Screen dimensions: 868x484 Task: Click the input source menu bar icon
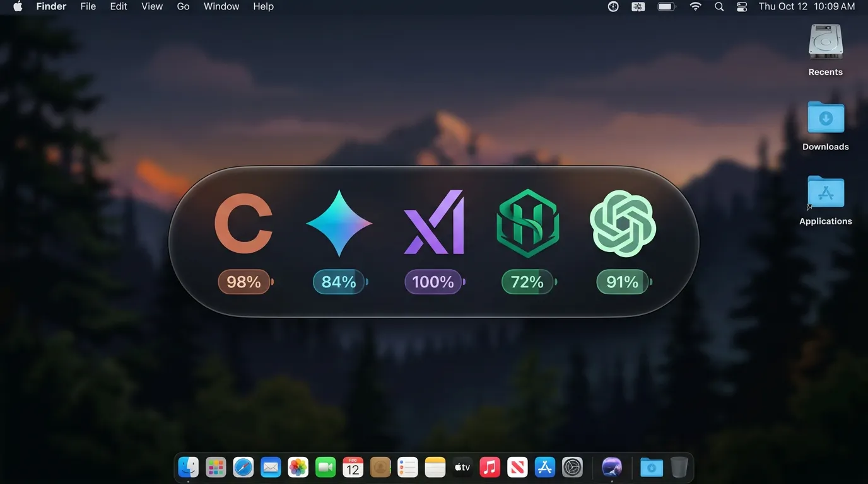pyautogui.click(x=638, y=6)
